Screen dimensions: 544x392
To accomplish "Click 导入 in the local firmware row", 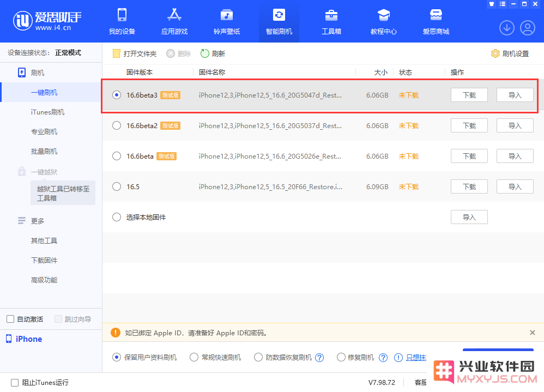I will (469, 217).
